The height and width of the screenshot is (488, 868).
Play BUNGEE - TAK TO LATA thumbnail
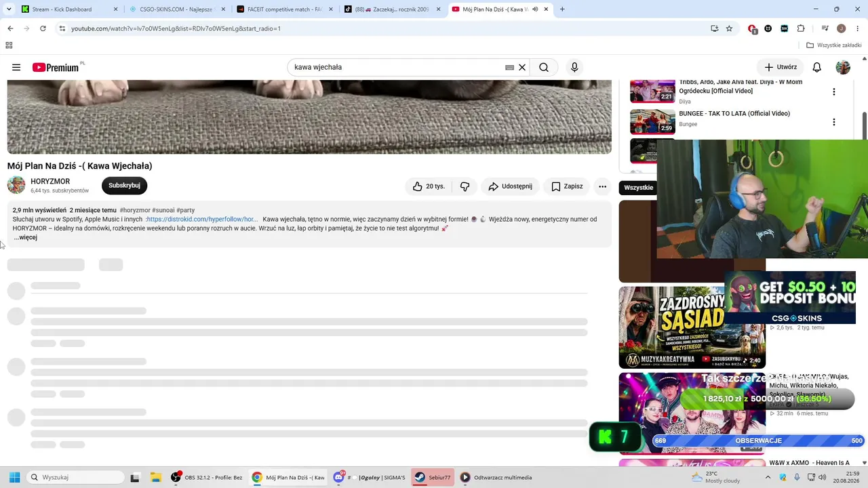click(x=652, y=122)
